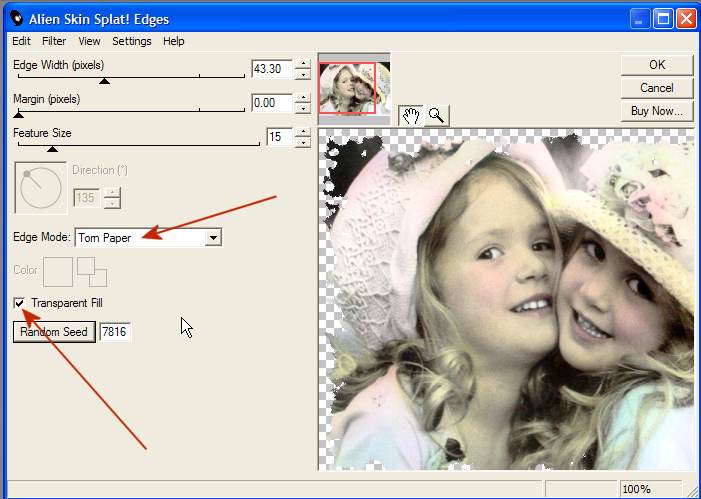
Task: Select the magnifier zoom tool
Action: click(x=436, y=116)
